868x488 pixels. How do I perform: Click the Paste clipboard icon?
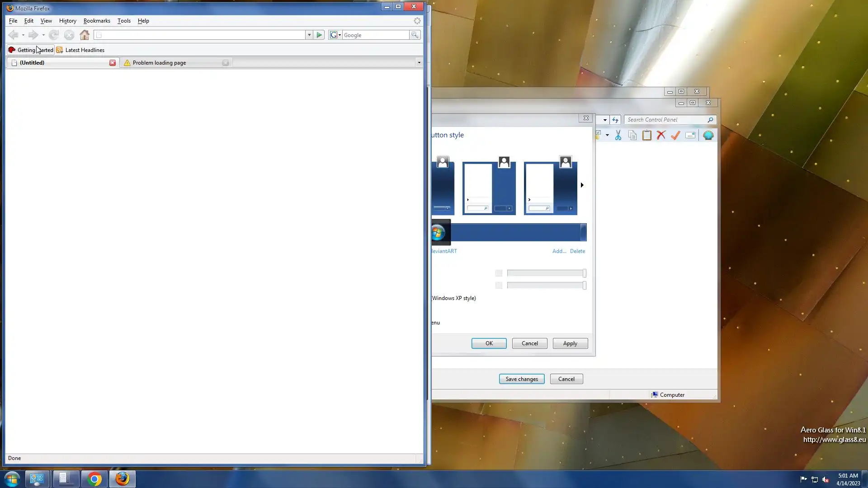(x=646, y=135)
